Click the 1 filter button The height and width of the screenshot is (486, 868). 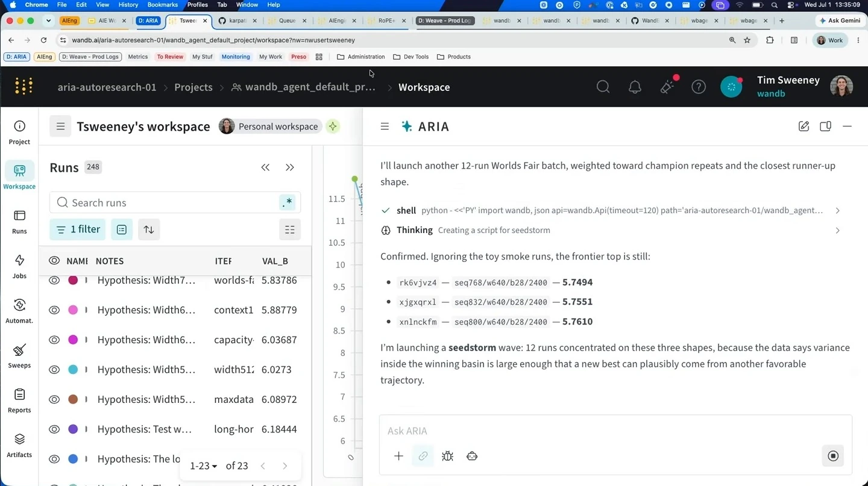click(x=78, y=229)
